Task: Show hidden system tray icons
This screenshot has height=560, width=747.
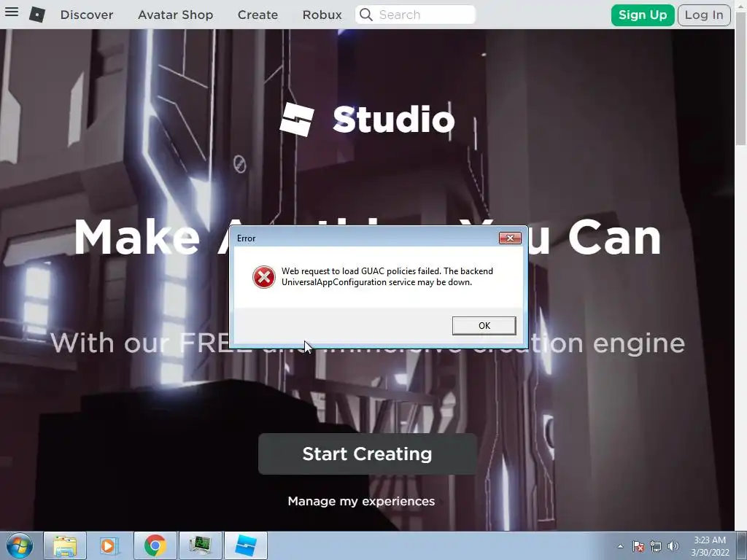Action: click(x=620, y=546)
